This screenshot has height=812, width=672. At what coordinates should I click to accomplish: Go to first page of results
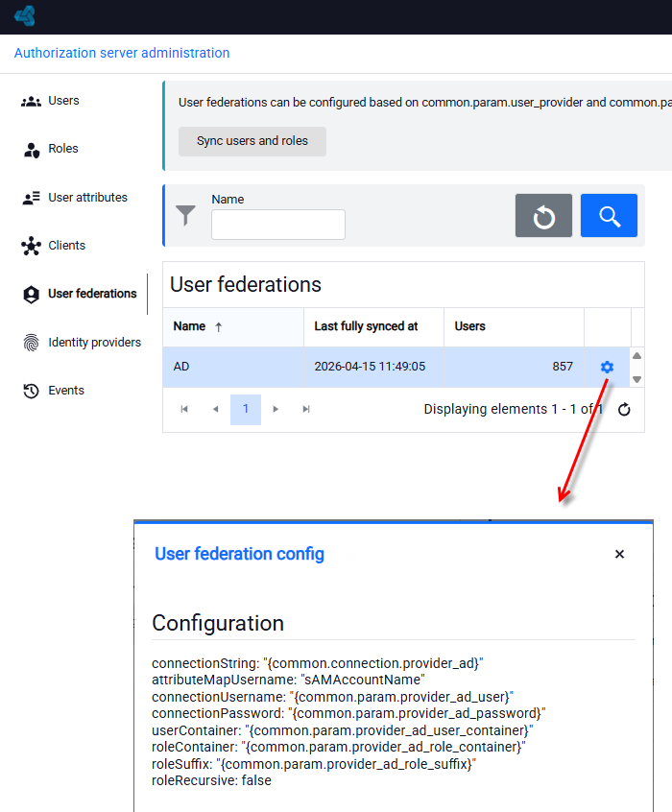[184, 409]
